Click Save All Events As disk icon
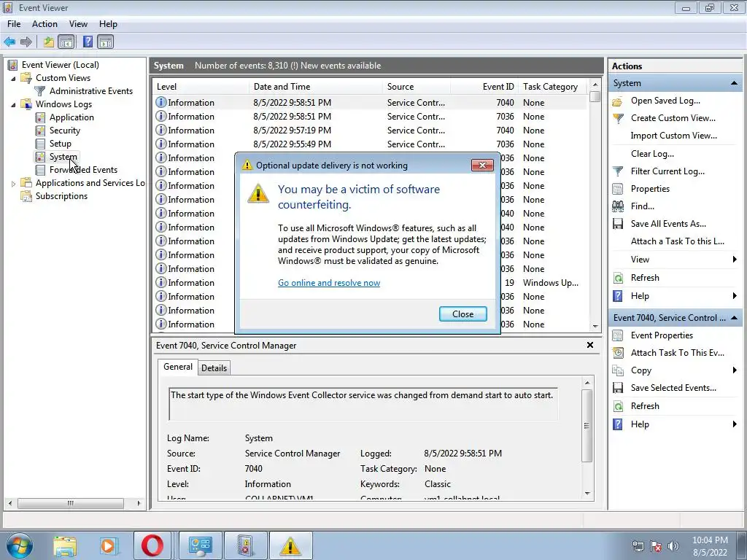The height and width of the screenshot is (560, 747). pyautogui.click(x=618, y=224)
